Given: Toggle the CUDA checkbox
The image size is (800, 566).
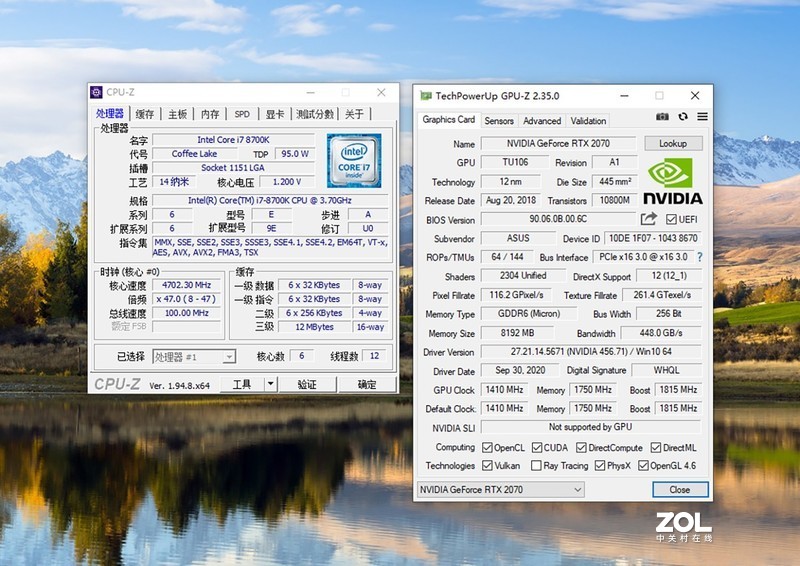Looking at the screenshot, I should [x=537, y=448].
